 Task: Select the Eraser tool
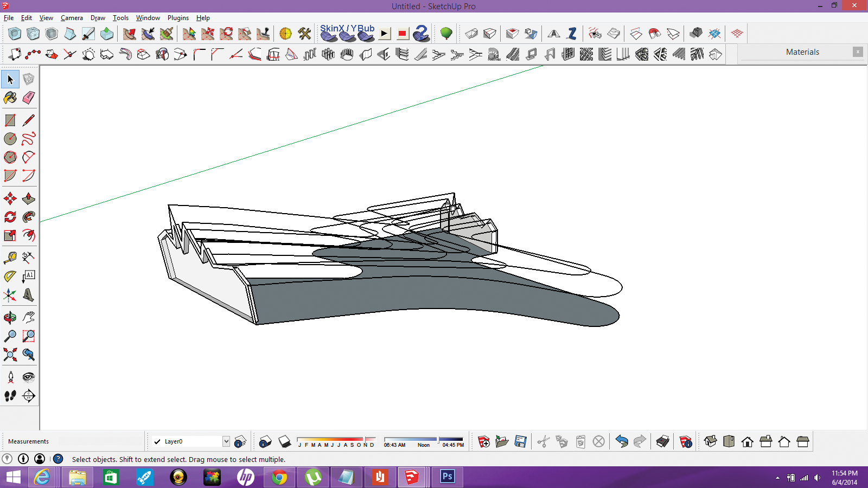[29, 98]
